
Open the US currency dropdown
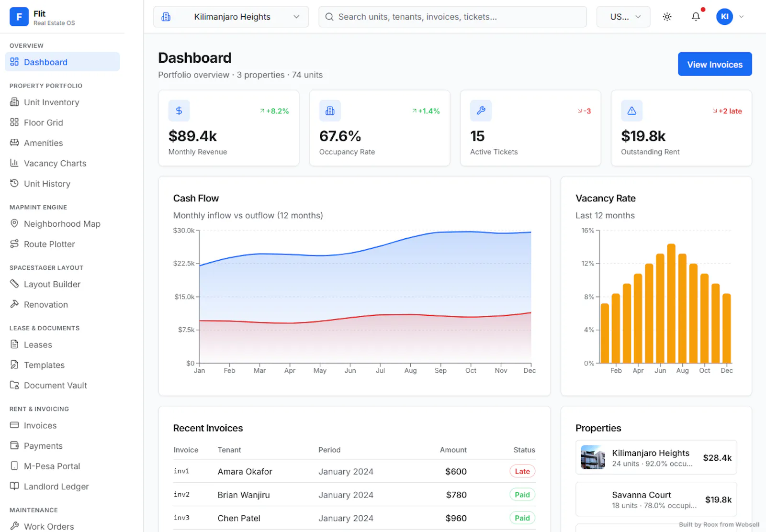point(623,17)
